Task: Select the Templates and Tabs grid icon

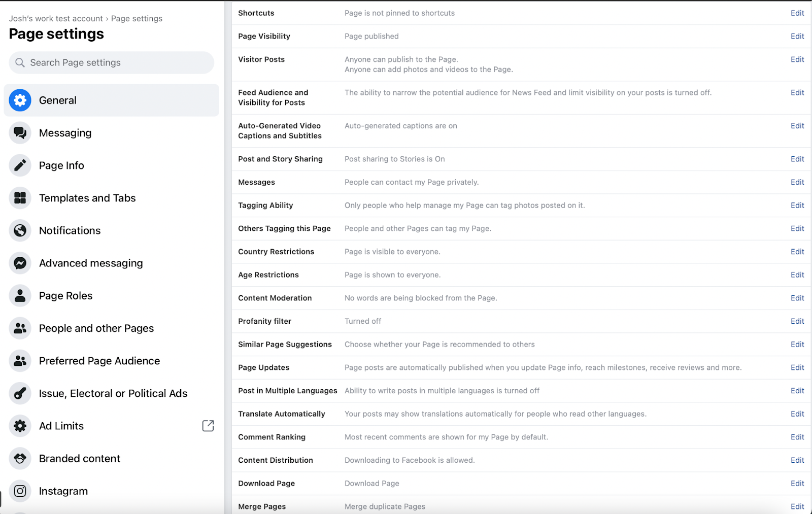Action: pos(20,198)
